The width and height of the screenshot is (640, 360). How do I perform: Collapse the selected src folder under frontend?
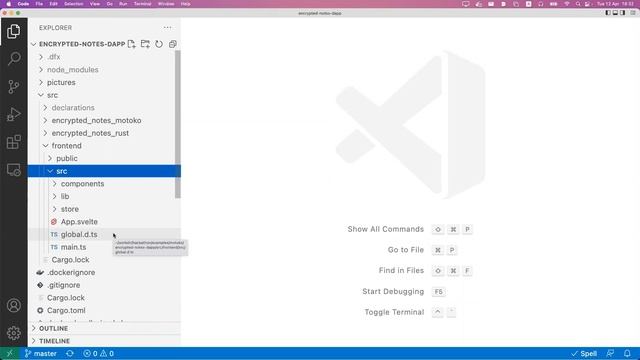click(x=104, y=171)
